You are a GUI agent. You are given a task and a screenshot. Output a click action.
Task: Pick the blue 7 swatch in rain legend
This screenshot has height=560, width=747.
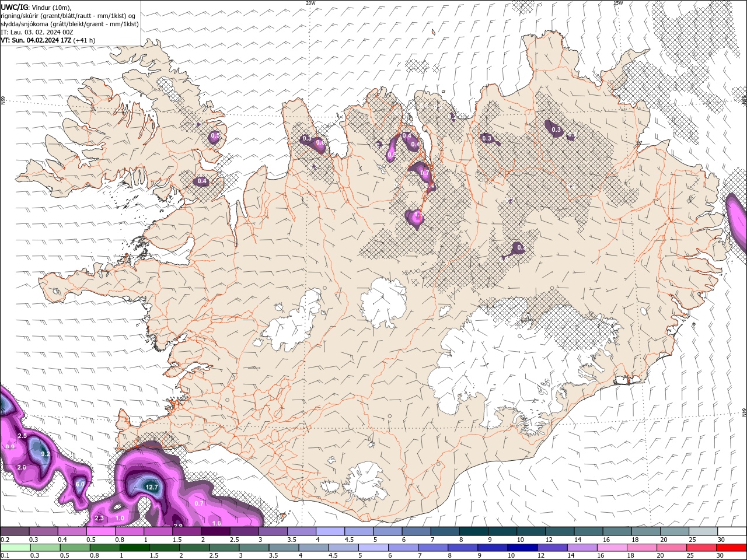pos(434,548)
